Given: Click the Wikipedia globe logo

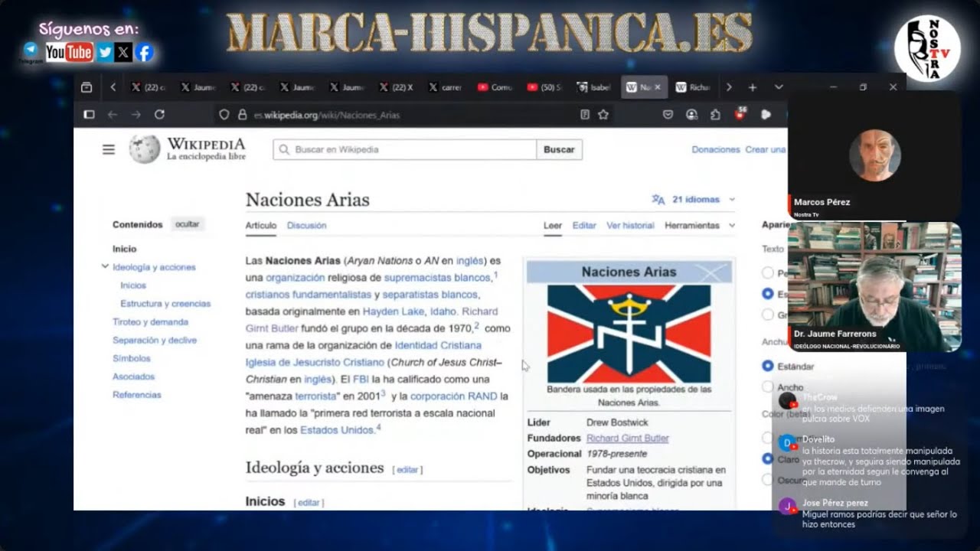Looking at the screenshot, I should [145, 149].
